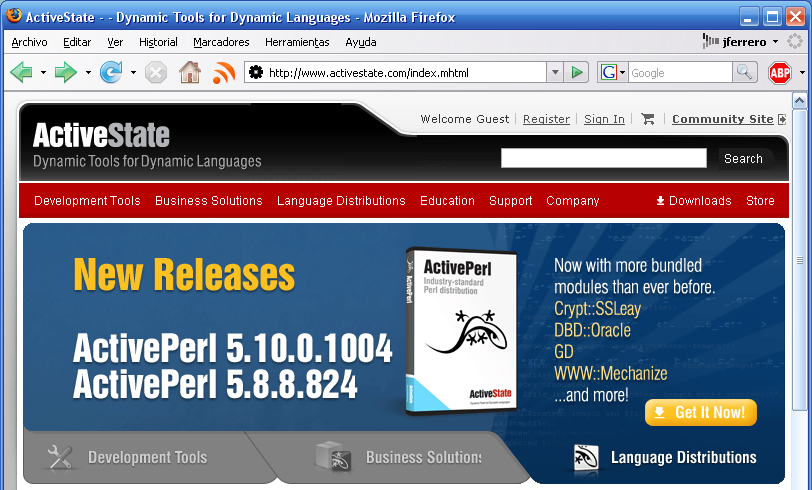Open Development Tools in red navigation bar
The height and width of the screenshot is (490, 812).
point(87,200)
